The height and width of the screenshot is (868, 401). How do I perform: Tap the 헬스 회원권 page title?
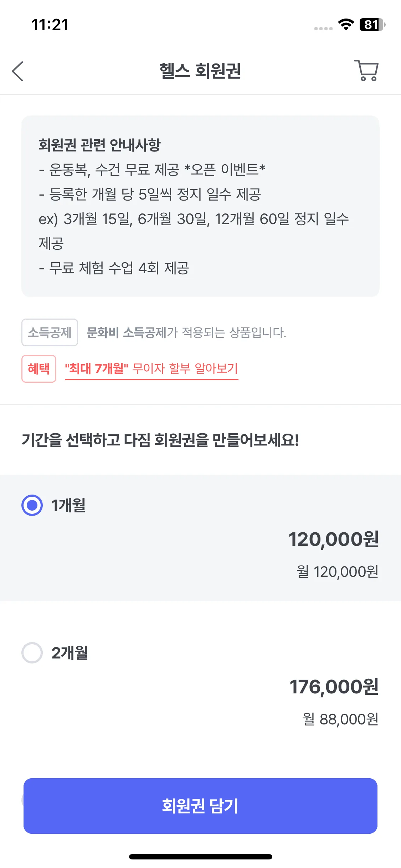tap(200, 71)
